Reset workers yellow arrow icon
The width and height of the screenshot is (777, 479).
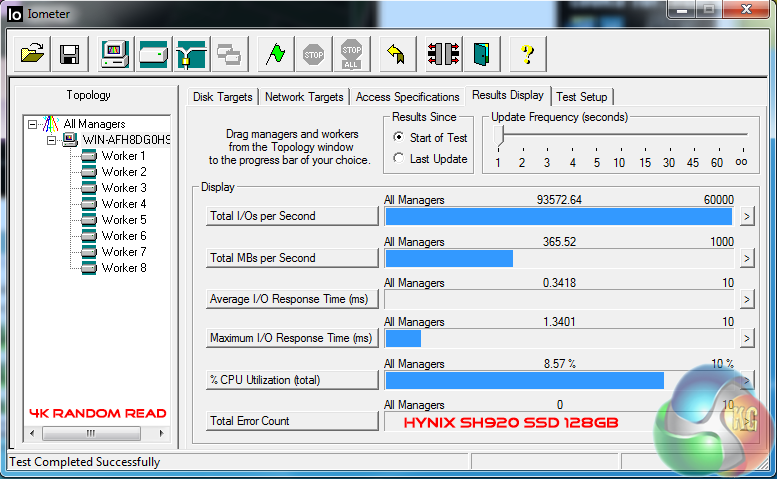coord(397,53)
